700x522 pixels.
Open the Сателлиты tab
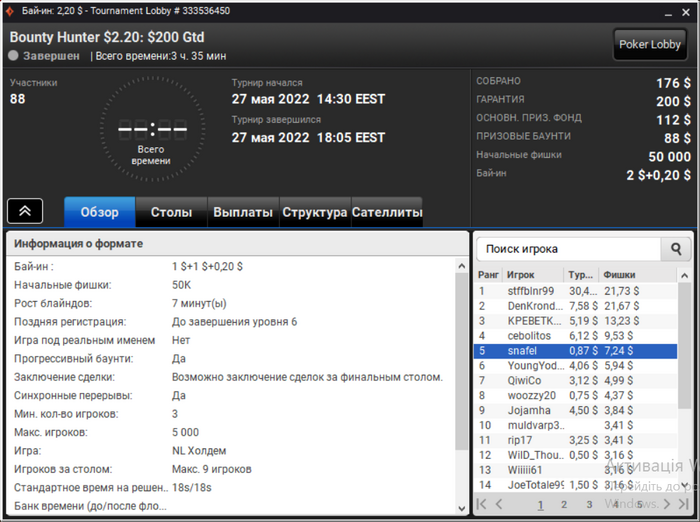tap(387, 212)
